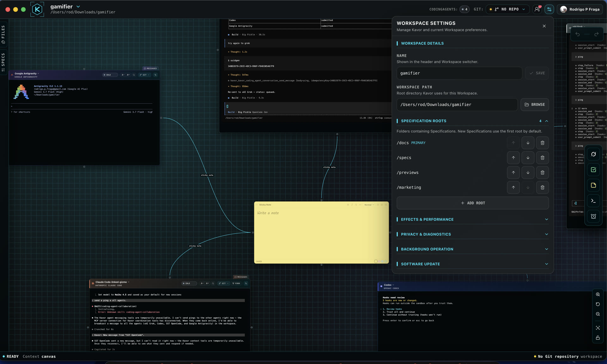Image resolution: width=607 pixels, height=364 pixels.
Task: Click the "No Git repository" status bar text
Action: tap(558, 356)
